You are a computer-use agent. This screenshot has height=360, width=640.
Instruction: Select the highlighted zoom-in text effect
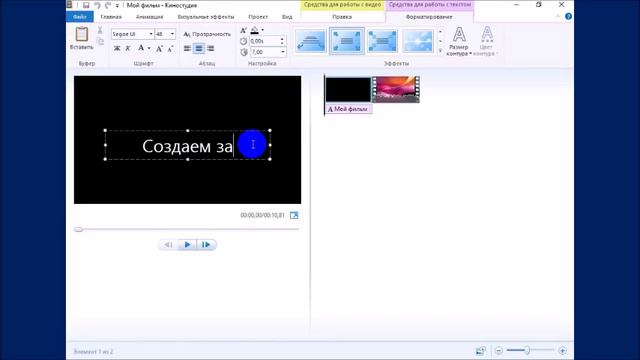pyautogui.click(x=347, y=41)
